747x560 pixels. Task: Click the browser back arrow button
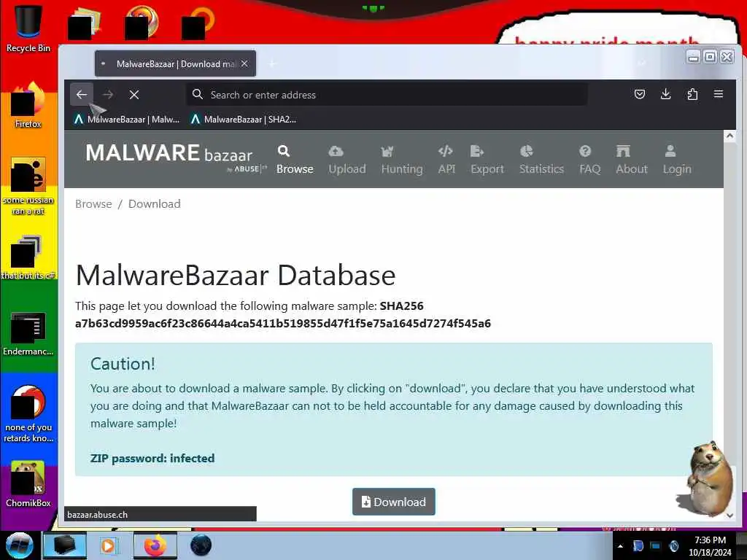point(82,95)
